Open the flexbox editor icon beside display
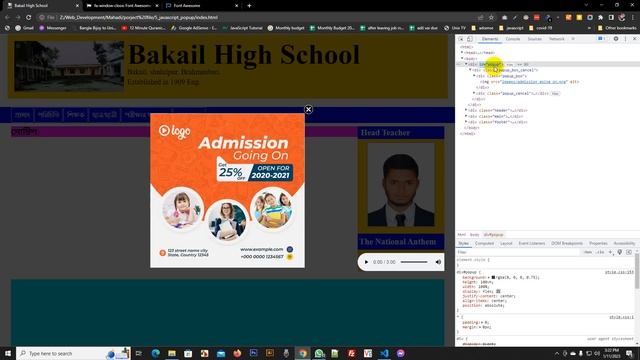The width and height of the screenshot is (640, 360). [498, 291]
